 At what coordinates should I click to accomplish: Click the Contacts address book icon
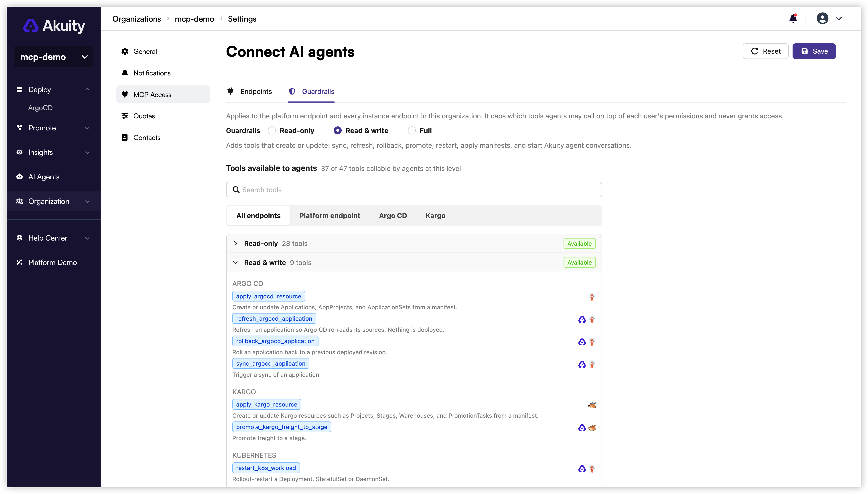click(x=125, y=138)
